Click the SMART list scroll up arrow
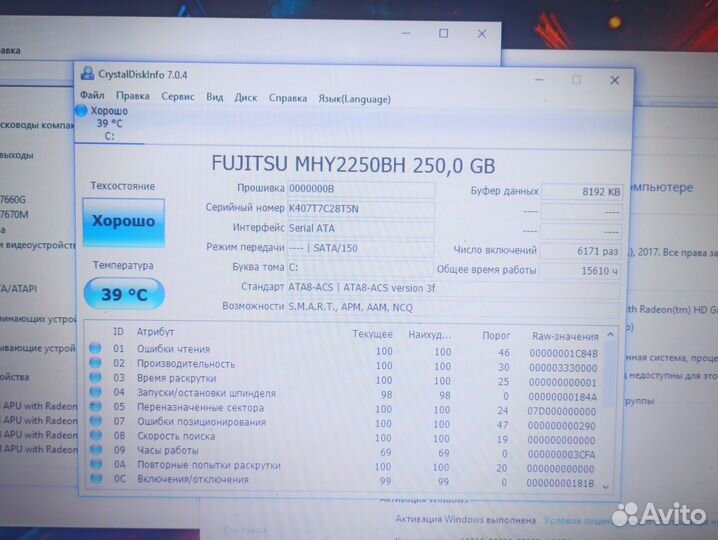Image resolution: width=718 pixels, height=540 pixels. coord(610,335)
